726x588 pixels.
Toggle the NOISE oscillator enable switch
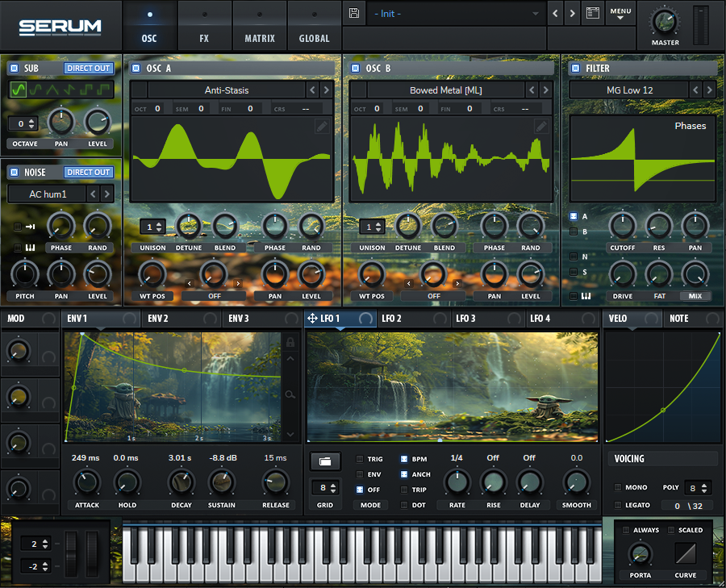pos(15,173)
